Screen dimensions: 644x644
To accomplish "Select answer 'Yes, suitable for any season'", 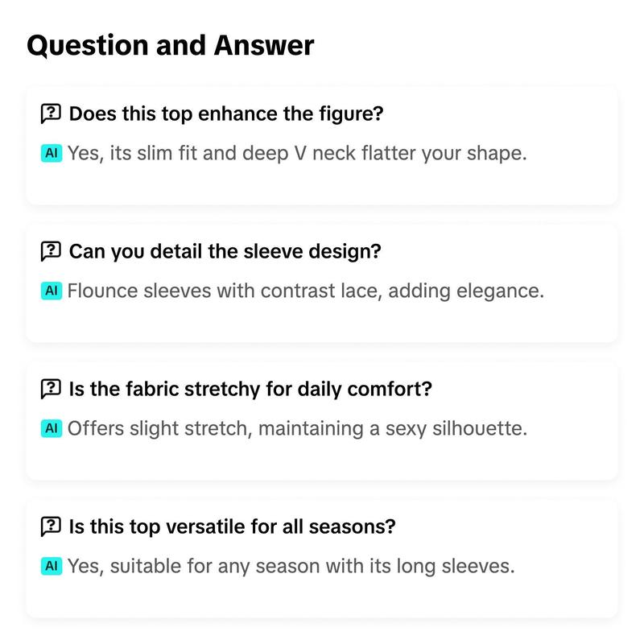I will [x=291, y=567].
